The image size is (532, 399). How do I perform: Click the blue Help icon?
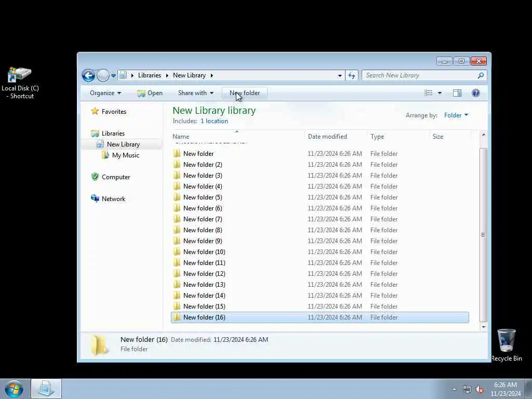click(476, 93)
